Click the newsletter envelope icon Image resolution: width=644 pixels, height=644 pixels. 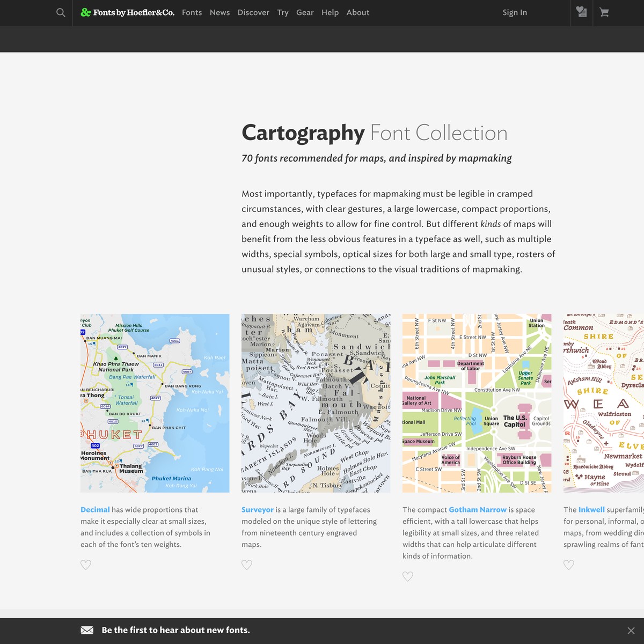click(87, 630)
